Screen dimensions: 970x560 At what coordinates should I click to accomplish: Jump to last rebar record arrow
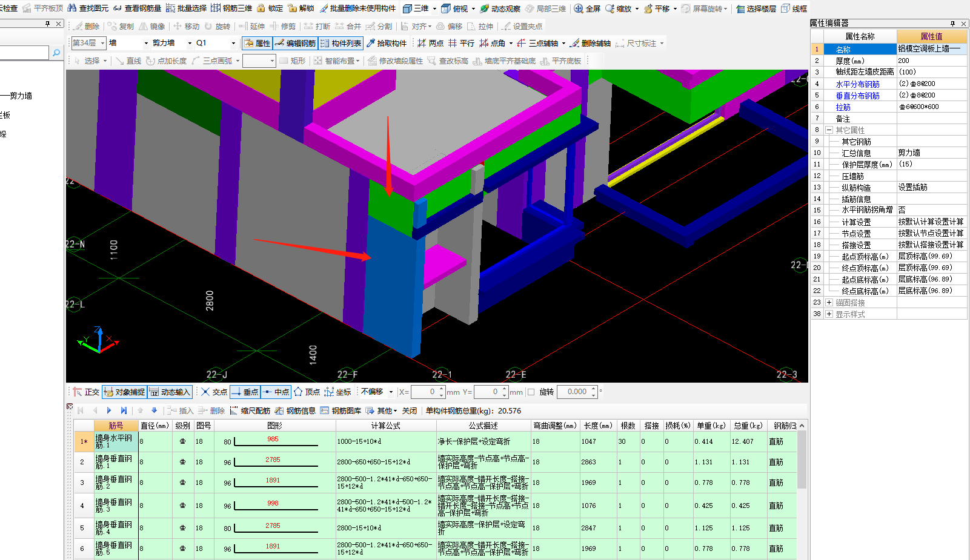click(124, 410)
